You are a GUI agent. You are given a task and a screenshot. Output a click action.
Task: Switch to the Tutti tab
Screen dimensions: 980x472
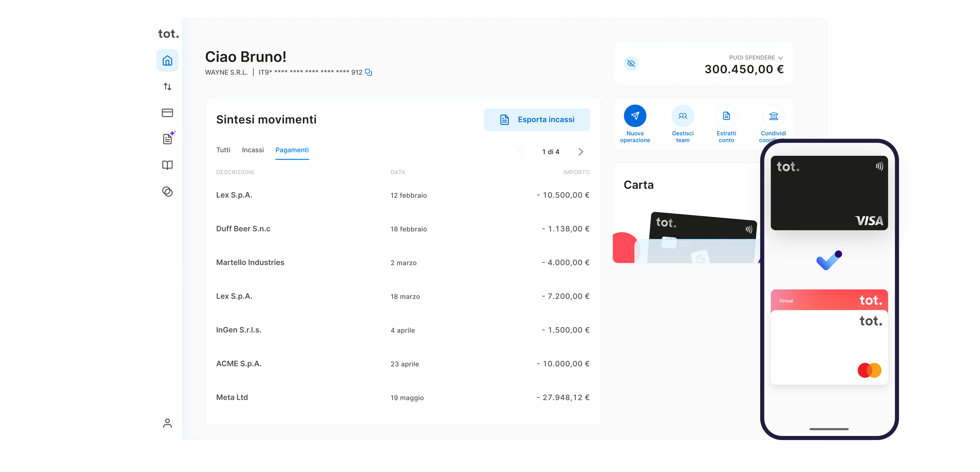tap(223, 150)
